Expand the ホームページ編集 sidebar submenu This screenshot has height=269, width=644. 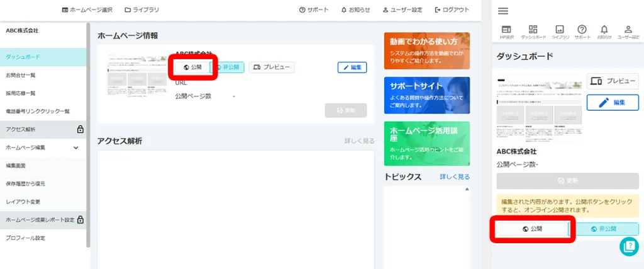click(x=76, y=147)
